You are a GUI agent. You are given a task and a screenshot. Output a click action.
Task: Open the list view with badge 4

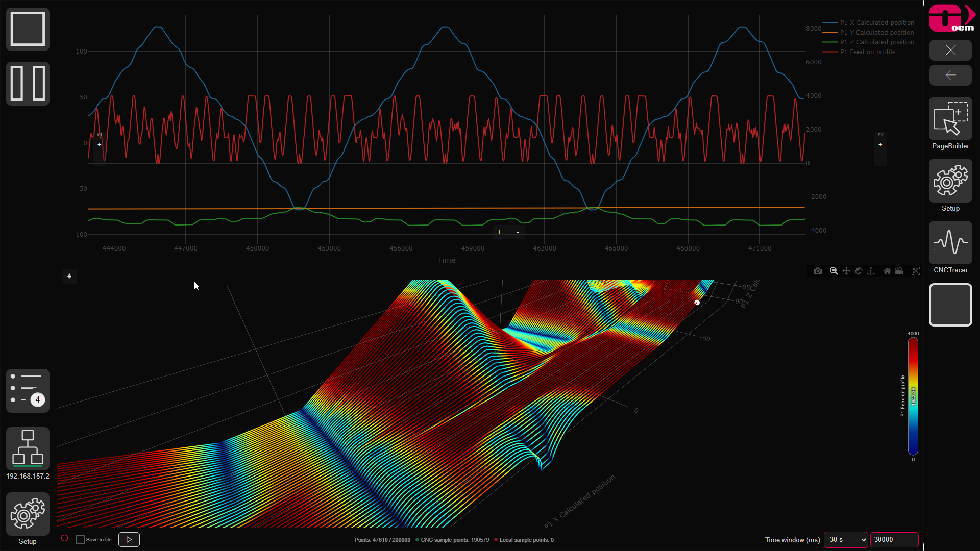[28, 391]
